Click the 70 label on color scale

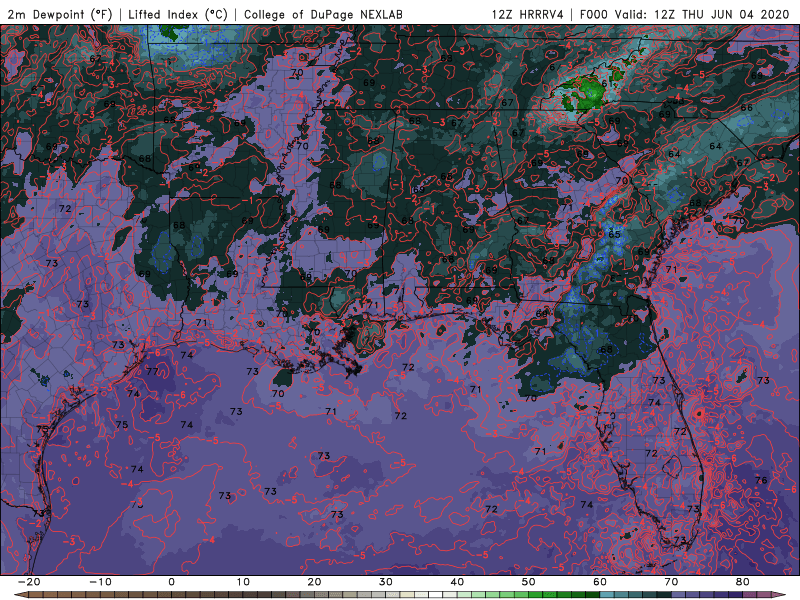[x=671, y=582]
